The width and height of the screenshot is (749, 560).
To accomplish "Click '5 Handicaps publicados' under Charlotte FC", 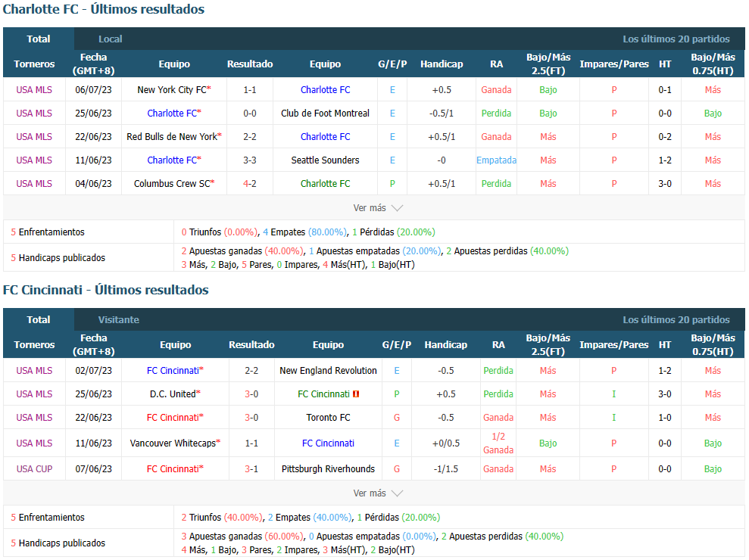I will [x=58, y=258].
